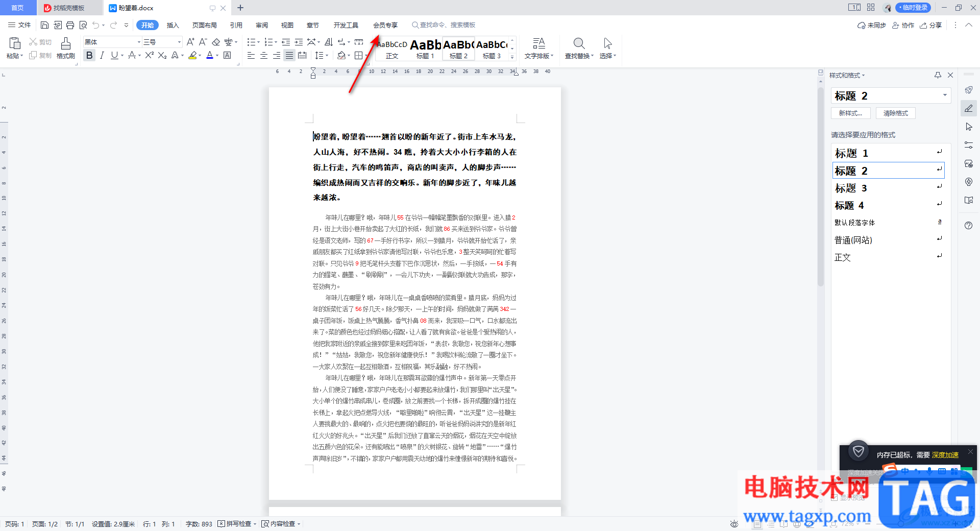Click the 清除格式 button
Viewport: 980px width, 531px height.
click(x=896, y=113)
